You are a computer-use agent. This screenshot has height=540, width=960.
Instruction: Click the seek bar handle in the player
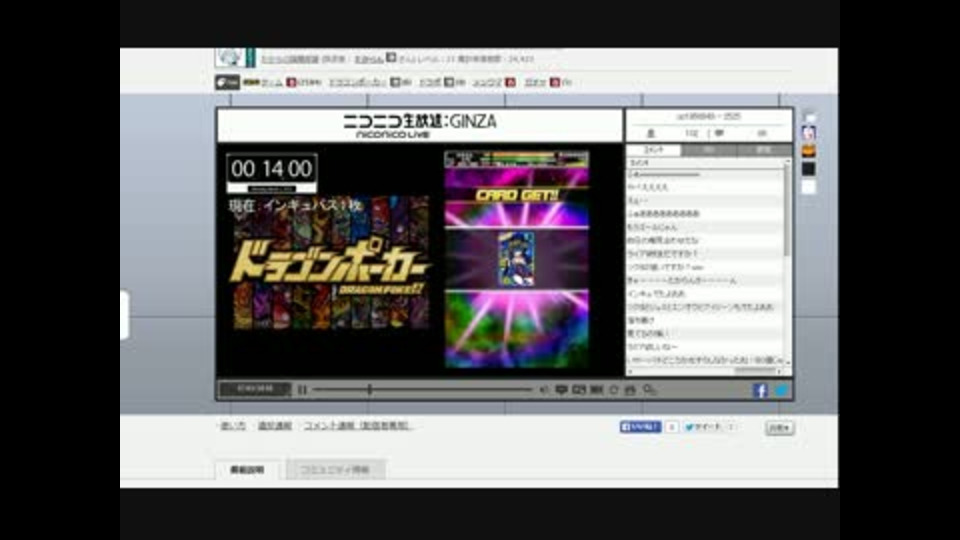[370, 389]
